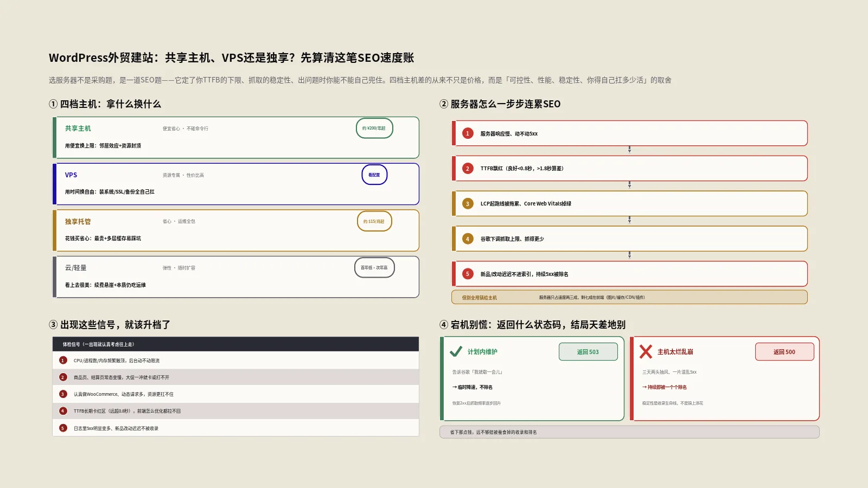868x488 pixels.
Task: Click step circle 3 beside LCP起跑线被拖累
Action: click(x=468, y=204)
